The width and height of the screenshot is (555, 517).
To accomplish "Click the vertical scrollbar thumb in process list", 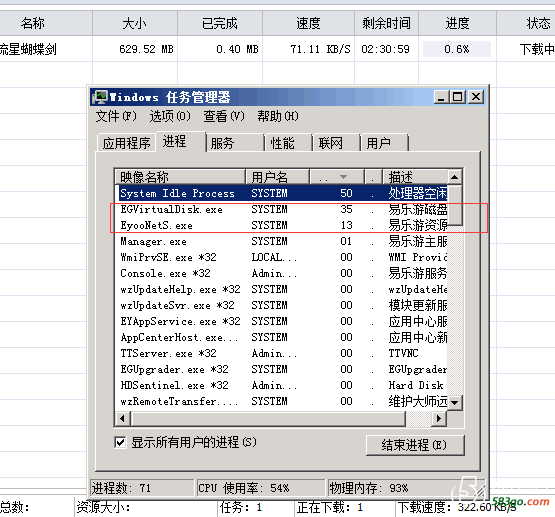I will coord(455,205).
